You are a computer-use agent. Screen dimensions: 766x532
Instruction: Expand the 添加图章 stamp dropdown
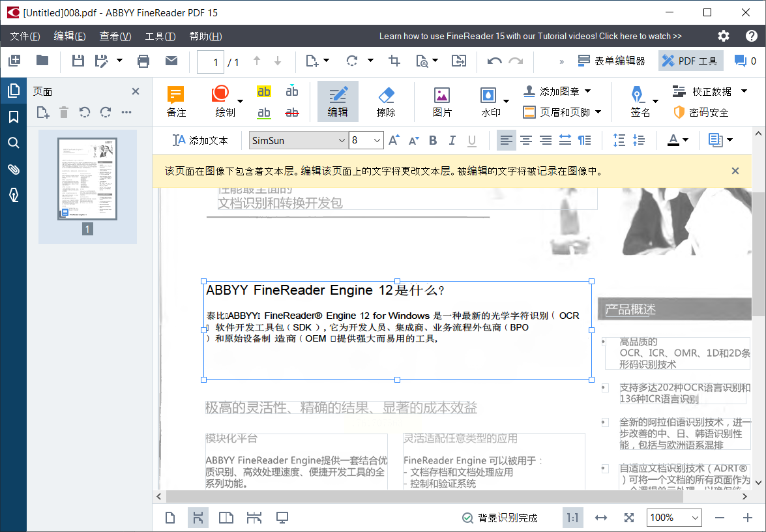tap(587, 91)
